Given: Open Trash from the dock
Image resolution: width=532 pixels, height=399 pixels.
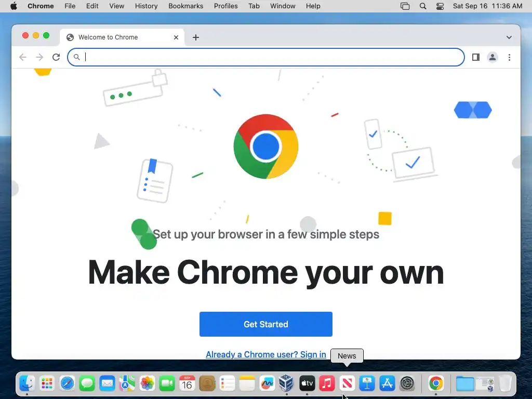Looking at the screenshot, I should click(505, 383).
